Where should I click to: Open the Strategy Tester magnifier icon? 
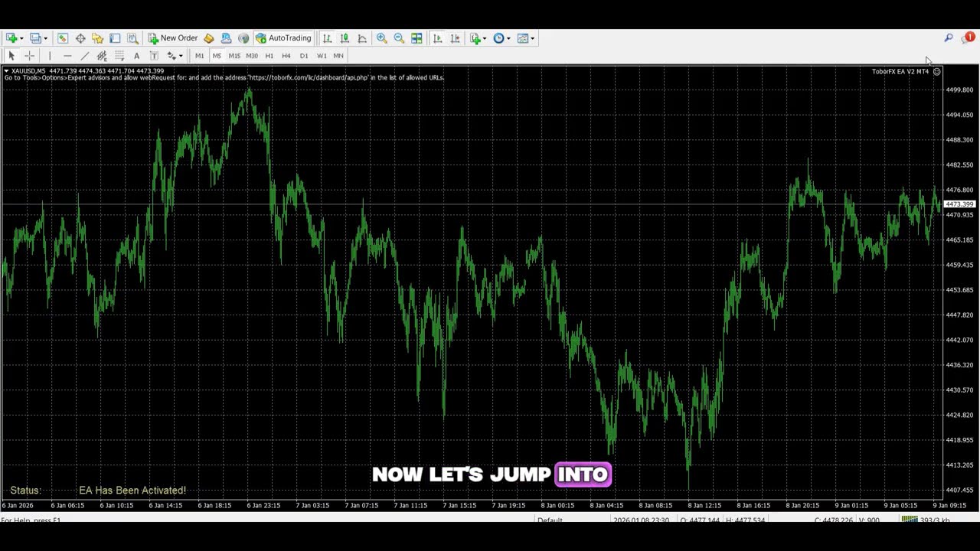(x=132, y=37)
